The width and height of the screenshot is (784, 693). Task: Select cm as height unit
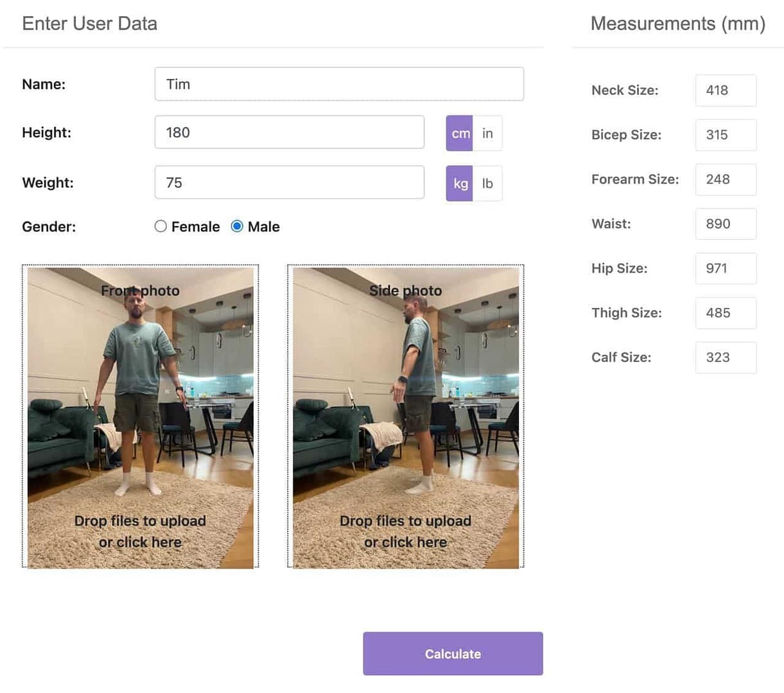460,133
